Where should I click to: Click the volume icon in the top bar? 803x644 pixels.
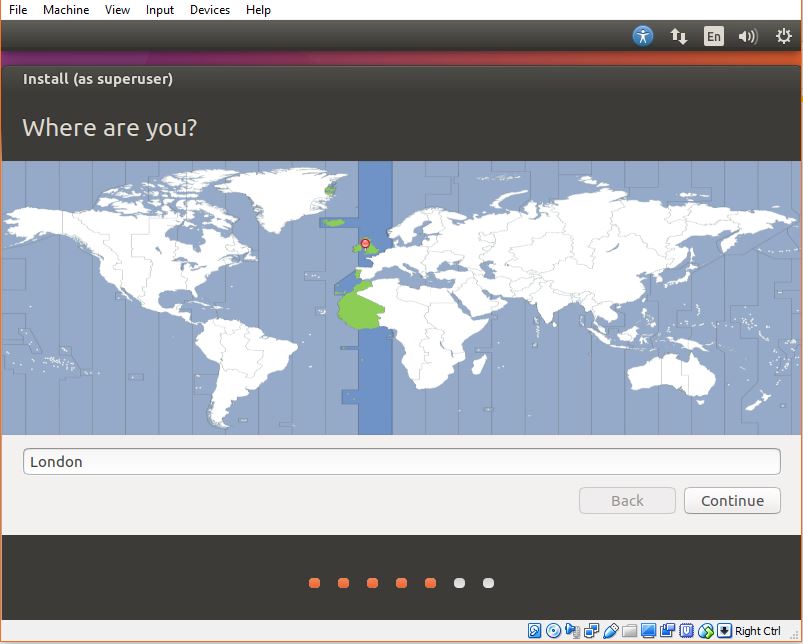pyautogui.click(x=747, y=35)
